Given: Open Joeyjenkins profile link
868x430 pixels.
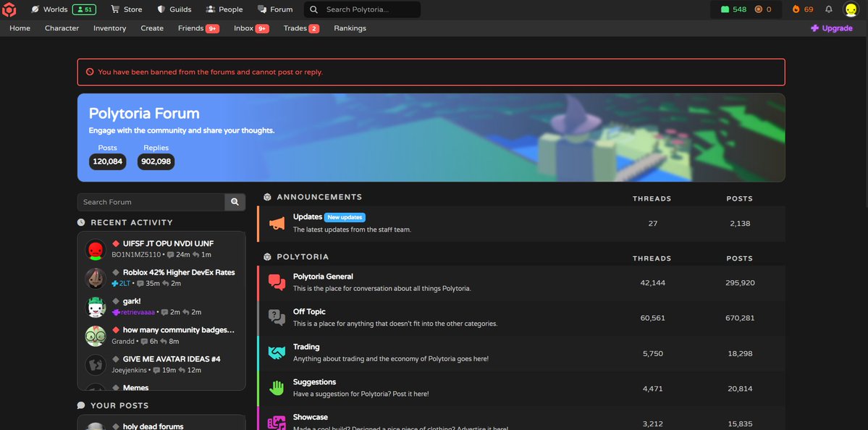Looking at the screenshot, I should click(x=130, y=370).
